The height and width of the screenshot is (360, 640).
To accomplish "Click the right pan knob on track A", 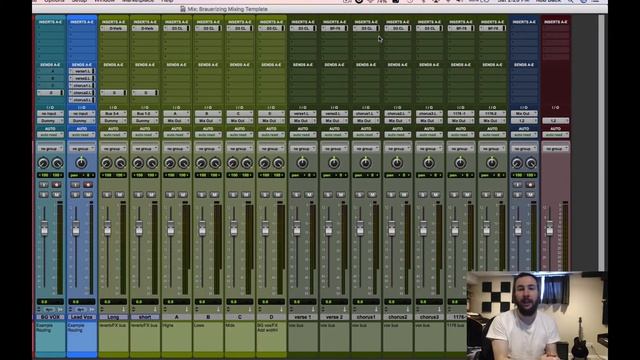I will click(x=184, y=163).
